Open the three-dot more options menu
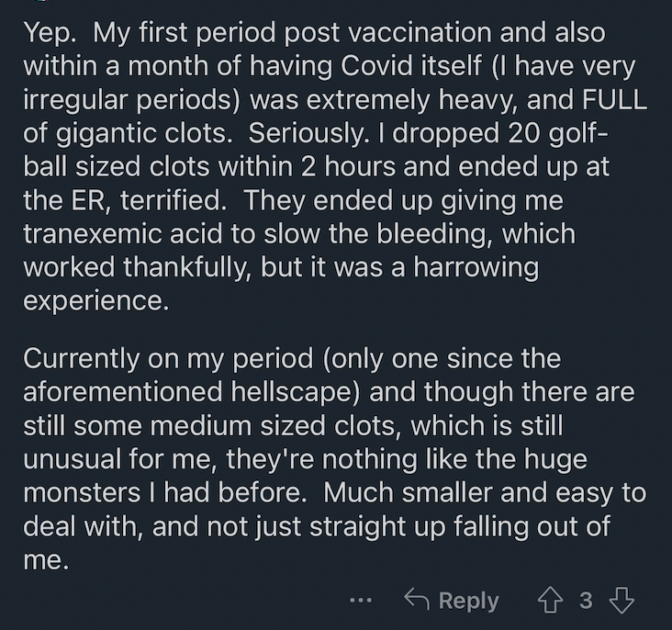Viewport: 672px width, 630px height. tap(361, 601)
